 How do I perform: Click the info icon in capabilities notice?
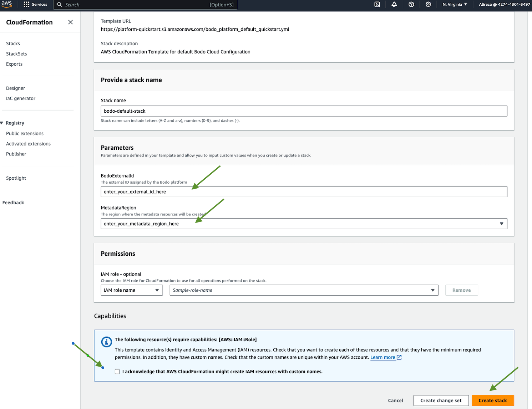point(106,342)
